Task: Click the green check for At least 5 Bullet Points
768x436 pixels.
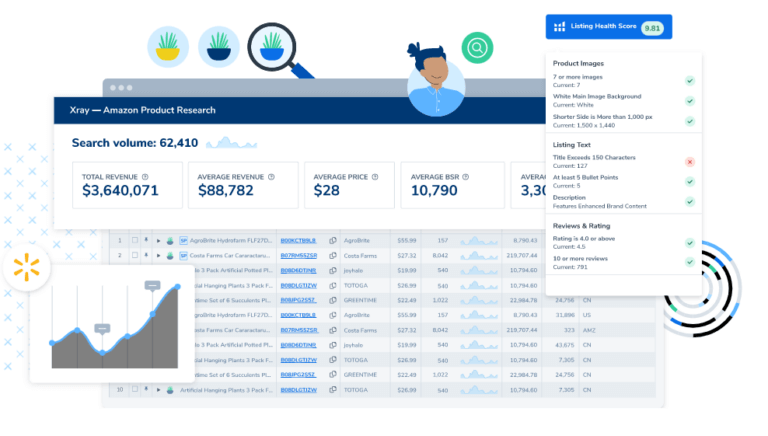Action: (690, 182)
